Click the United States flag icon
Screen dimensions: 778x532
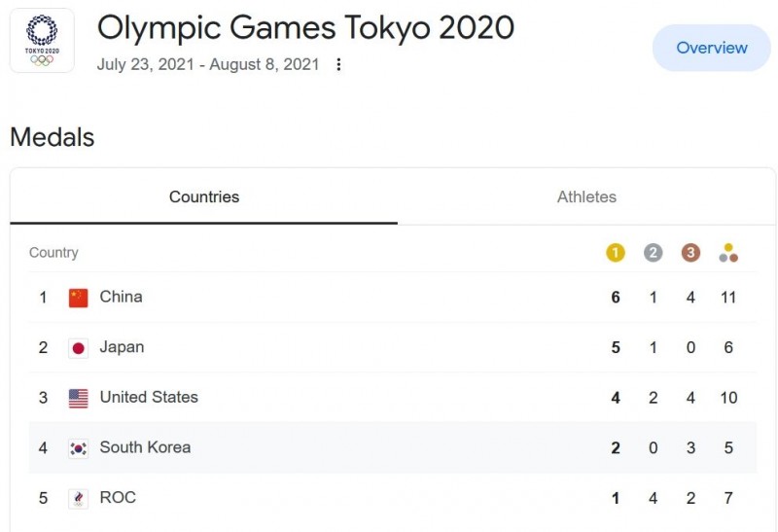pyautogui.click(x=79, y=399)
